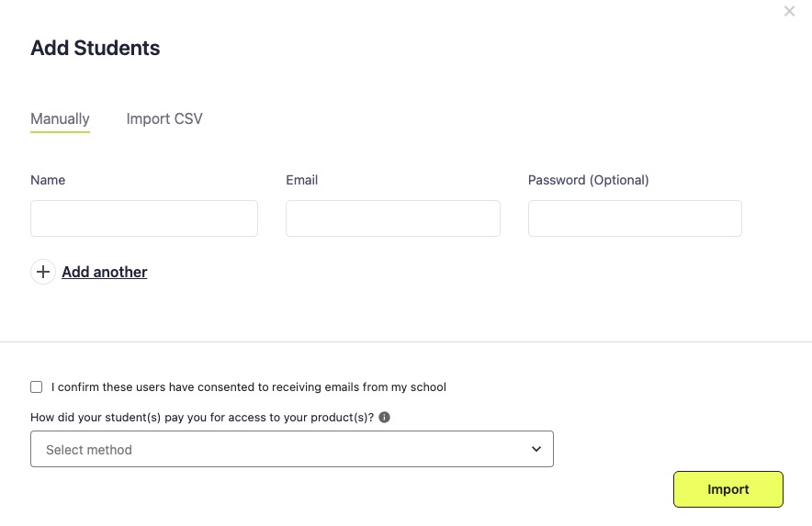Click the plus circle icon
The width and height of the screenshot is (812, 526).
tap(43, 272)
